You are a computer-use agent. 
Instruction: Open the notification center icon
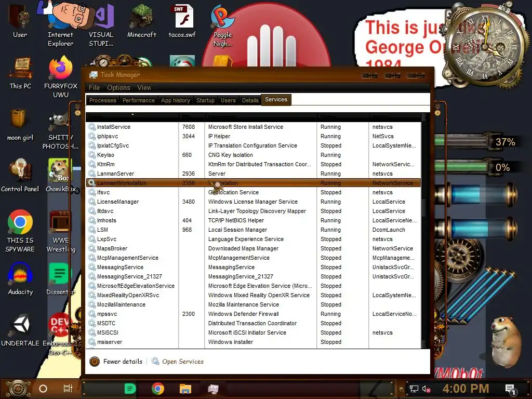click(x=511, y=389)
